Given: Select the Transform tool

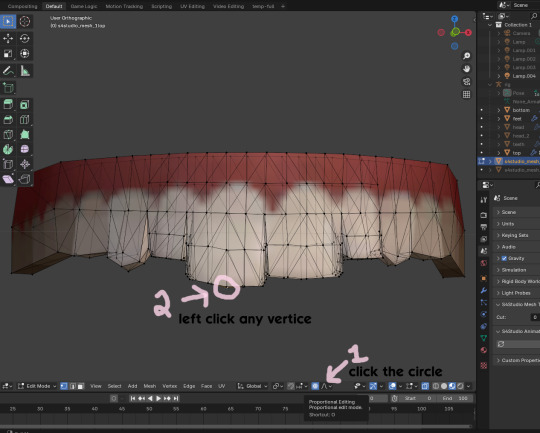Looking at the screenshot, I should [x=24, y=54].
